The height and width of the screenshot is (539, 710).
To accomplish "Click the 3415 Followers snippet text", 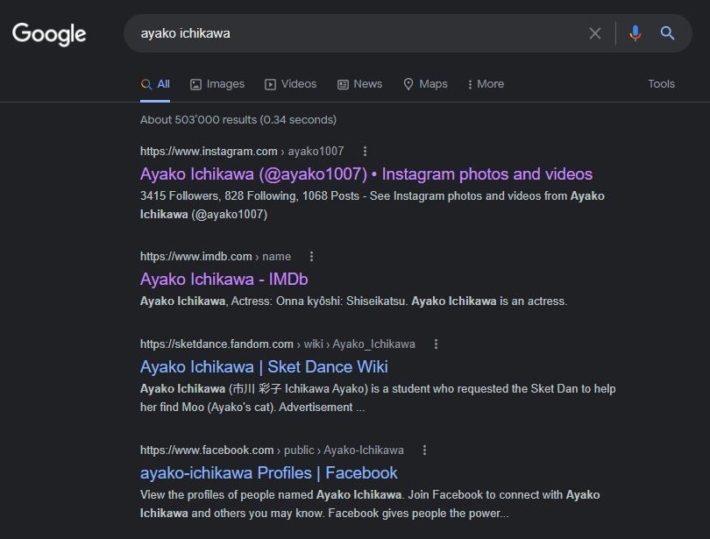I will [372, 205].
